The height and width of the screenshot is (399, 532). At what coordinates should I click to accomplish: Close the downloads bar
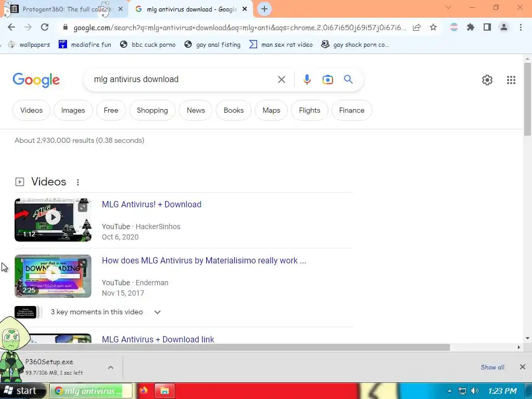(x=523, y=367)
